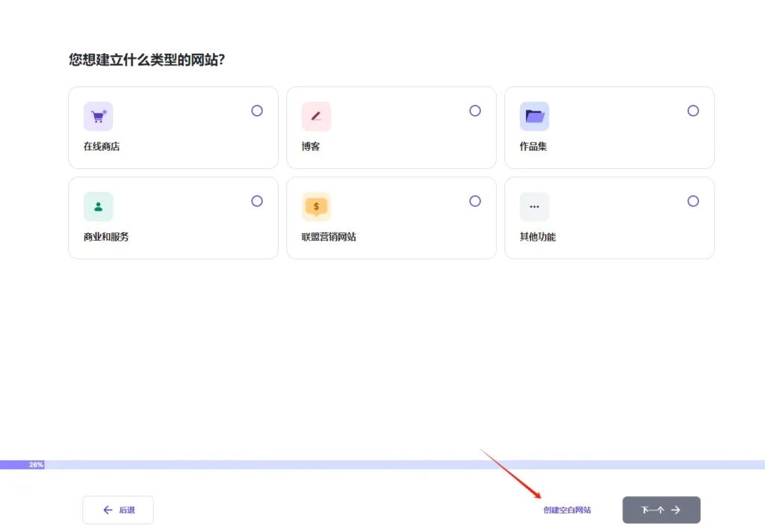765x532 pixels.
Task: Select the radio button for 商业和服务
Action: pos(257,200)
